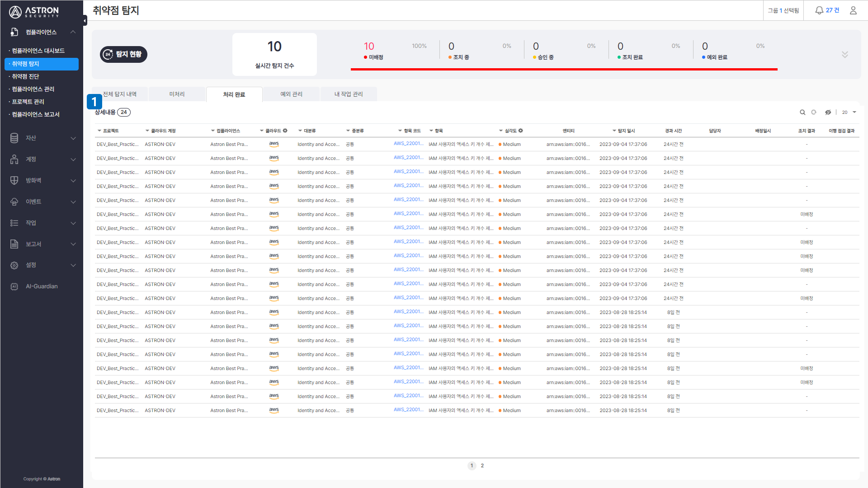Click the 방화벽 shield icon

pos(14,180)
